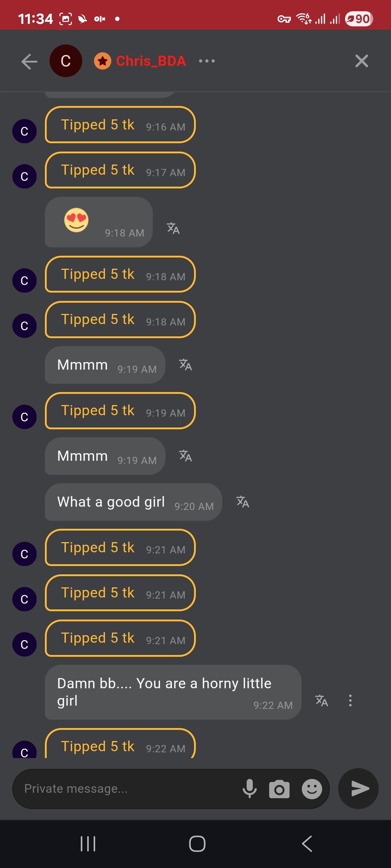
Task: Tap the microphone voice message icon
Action: 249,789
